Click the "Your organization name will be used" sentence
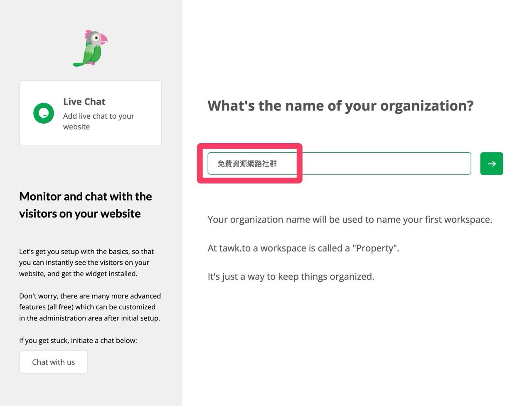The image size is (532, 406). (350, 220)
